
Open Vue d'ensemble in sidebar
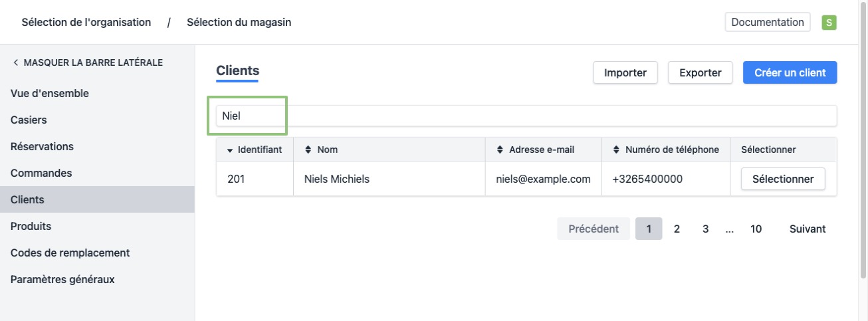coord(50,94)
